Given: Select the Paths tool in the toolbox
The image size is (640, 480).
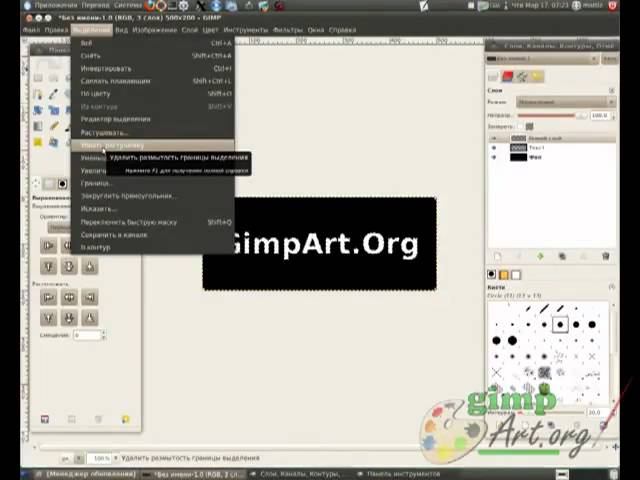Looking at the screenshot, I should click(x=38, y=94).
